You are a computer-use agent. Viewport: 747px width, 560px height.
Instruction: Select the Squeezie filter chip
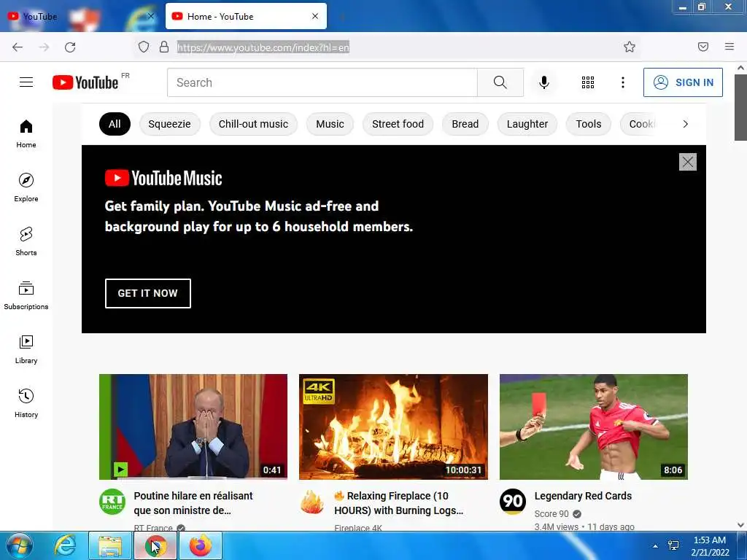[x=169, y=124]
